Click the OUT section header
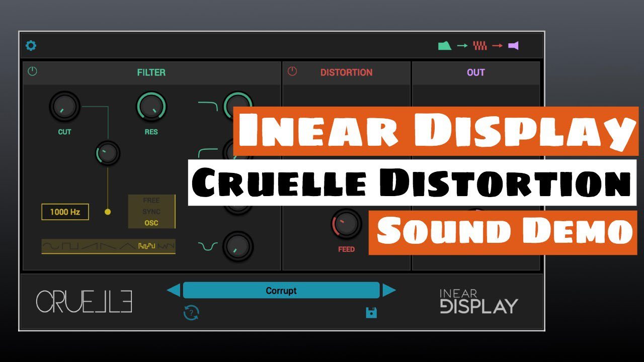The width and height of the screenshot is (644, 362). (475, 72)
